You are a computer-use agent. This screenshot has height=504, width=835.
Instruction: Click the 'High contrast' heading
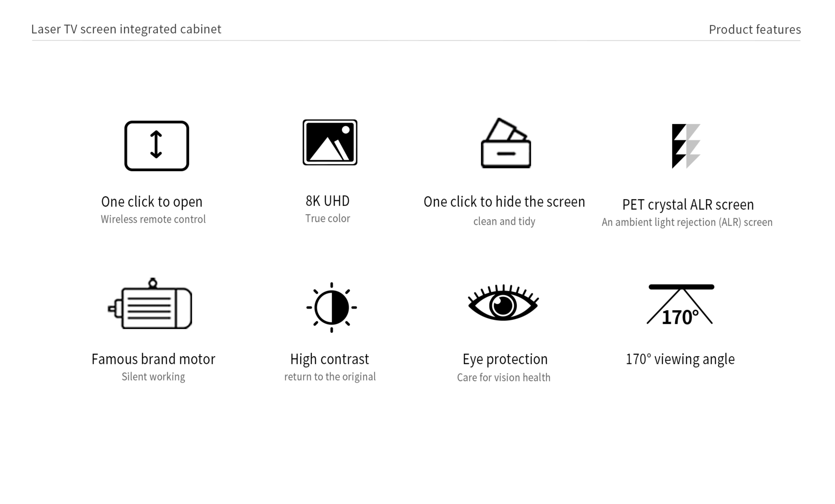[x=329, y=359]
